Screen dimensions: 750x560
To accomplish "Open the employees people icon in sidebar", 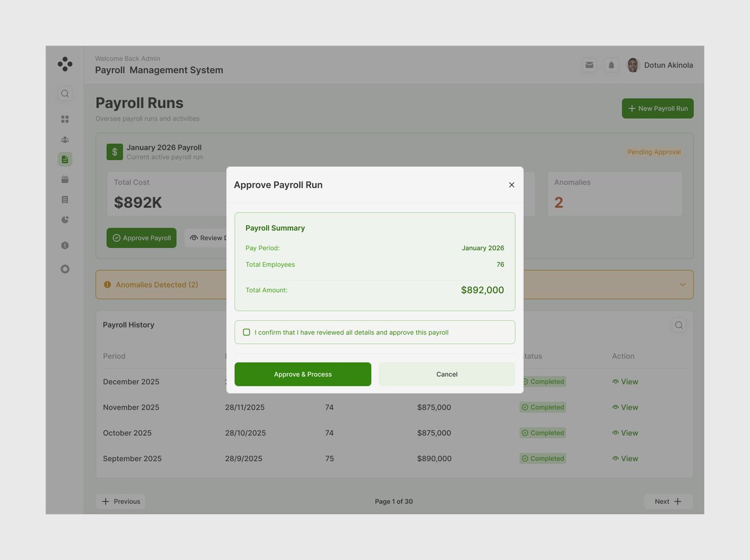I will 65,139.
